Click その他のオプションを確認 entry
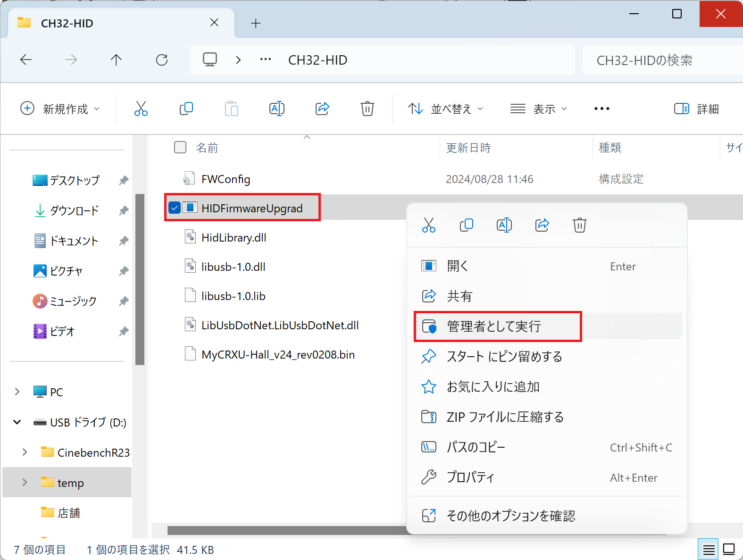743x560 pixels. click(511, 516)
